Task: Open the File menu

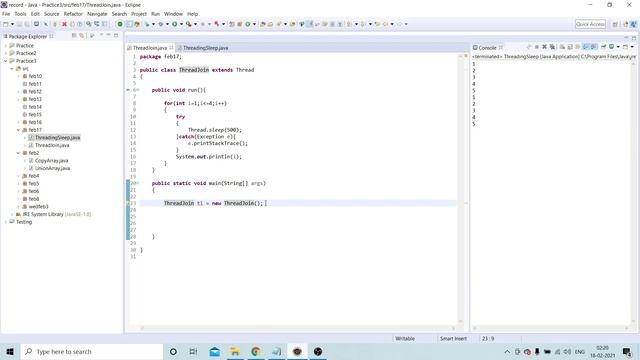Action: pos(6,14)
